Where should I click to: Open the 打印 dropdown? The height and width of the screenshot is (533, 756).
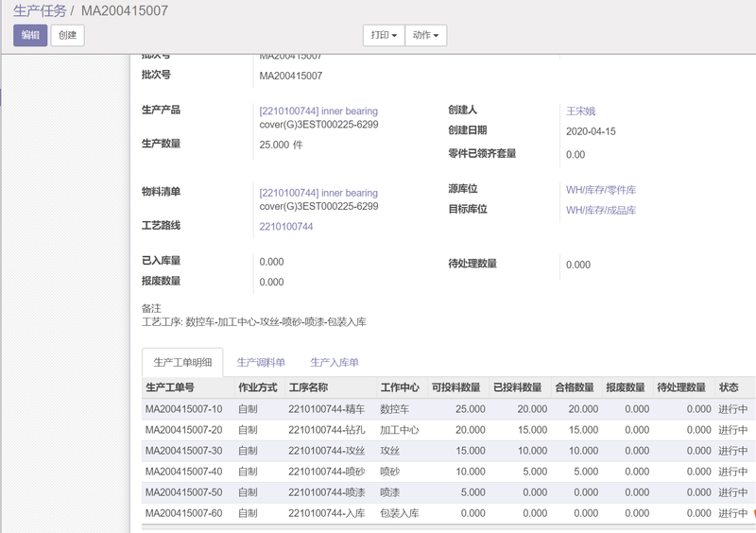point(383,35)
